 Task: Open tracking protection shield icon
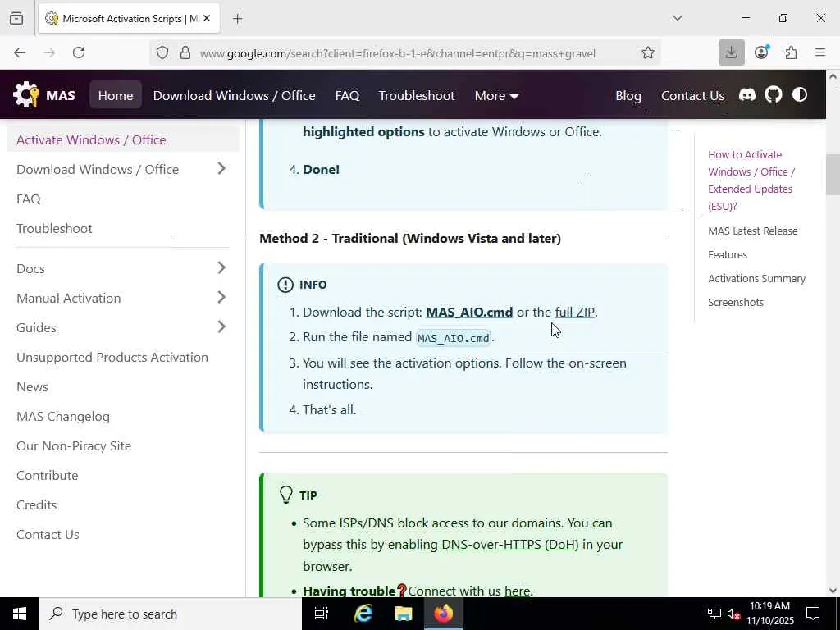tap(162, 52)
